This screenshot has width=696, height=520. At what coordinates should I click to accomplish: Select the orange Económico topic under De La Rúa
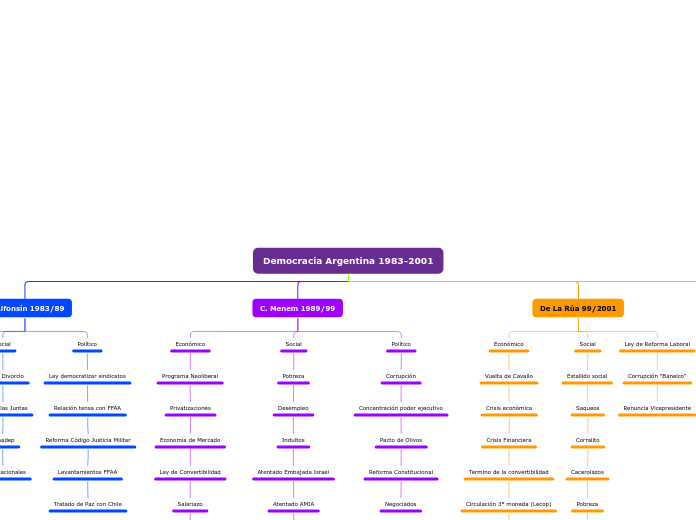tap(509, 344)
